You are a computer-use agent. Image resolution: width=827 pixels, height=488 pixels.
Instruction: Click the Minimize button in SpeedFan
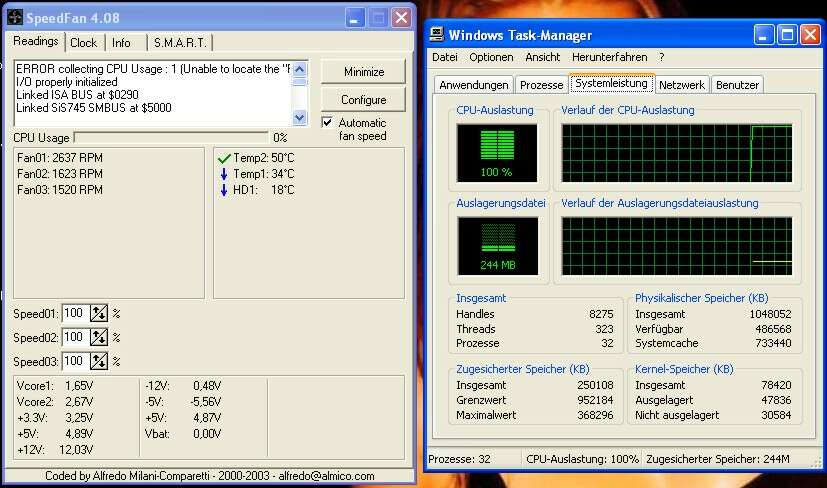(363, 72)
